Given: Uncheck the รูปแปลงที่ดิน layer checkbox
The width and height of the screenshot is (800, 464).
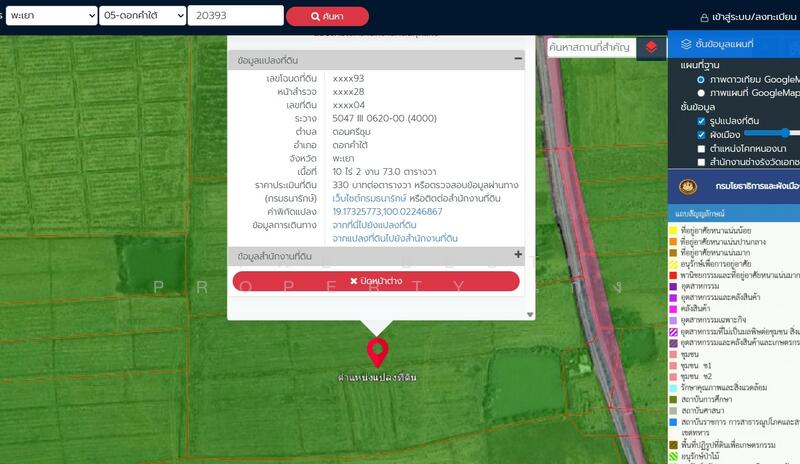Looking at the screenshot, I should pos(701,121).
